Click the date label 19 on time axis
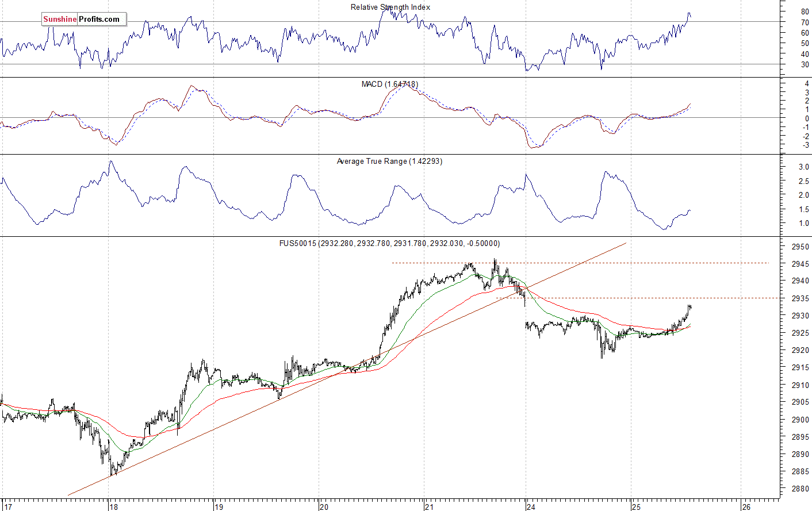The width and height of the screenshot is (812, 511). 218,506
